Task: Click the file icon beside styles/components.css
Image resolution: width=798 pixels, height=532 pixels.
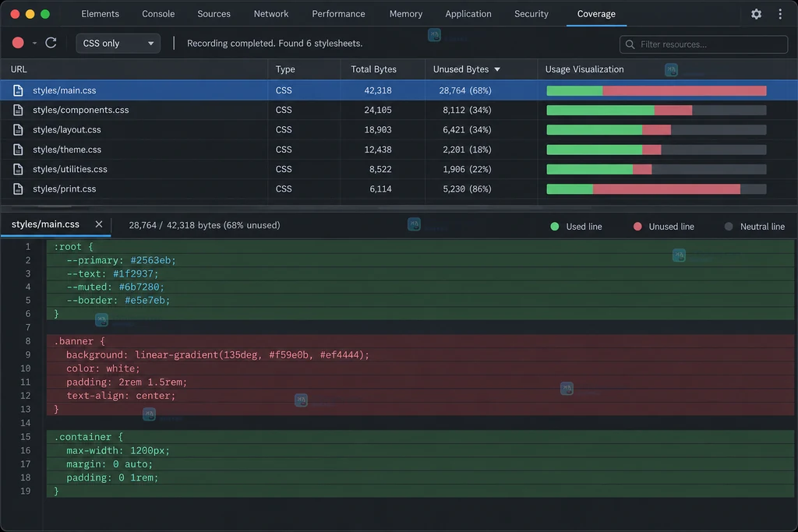Action: [18, 110]
